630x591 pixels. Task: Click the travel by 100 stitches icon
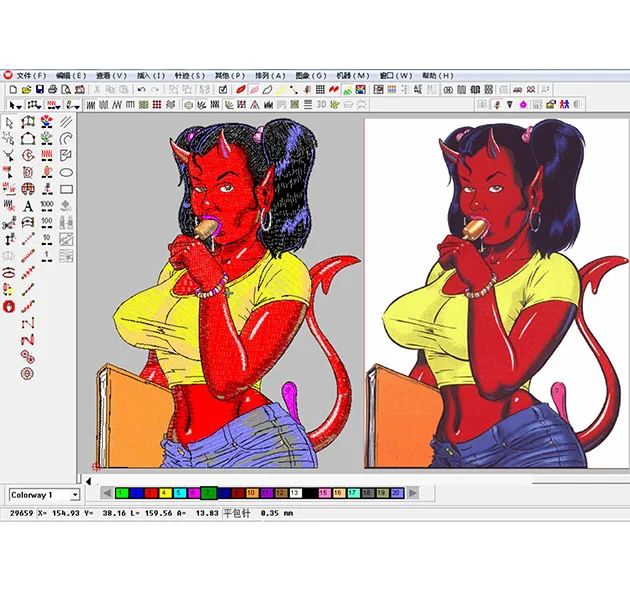tap(47, 223)
